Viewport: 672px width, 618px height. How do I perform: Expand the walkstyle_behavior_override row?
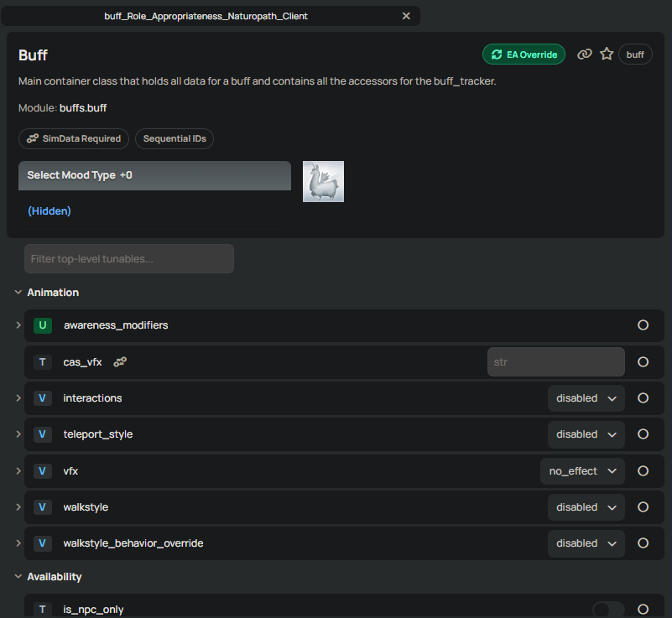pyautogui.click(x=18, y=543)
